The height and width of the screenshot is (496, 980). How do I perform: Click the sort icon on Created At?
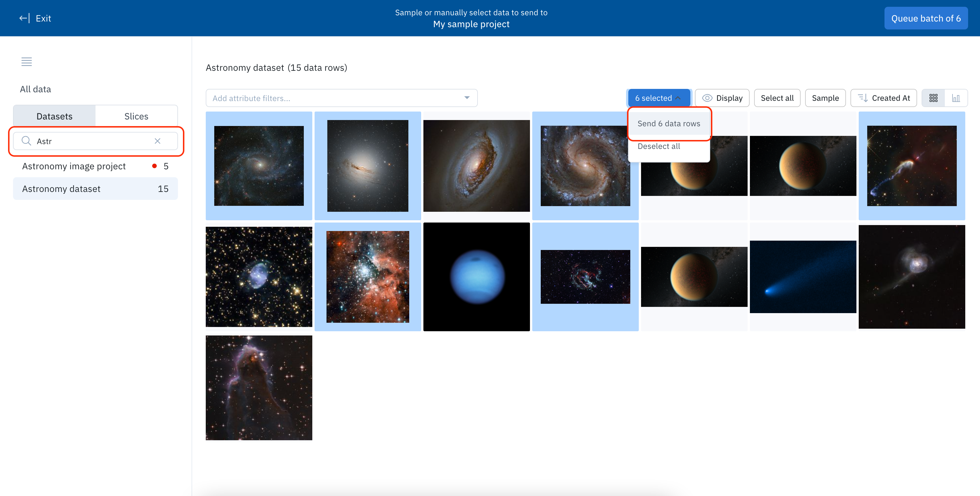863,98
